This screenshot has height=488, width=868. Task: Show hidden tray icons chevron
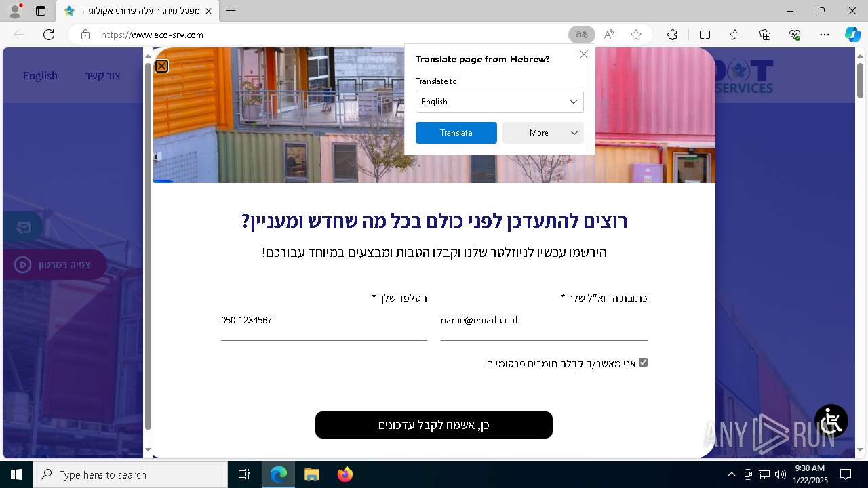click(731, 474)
